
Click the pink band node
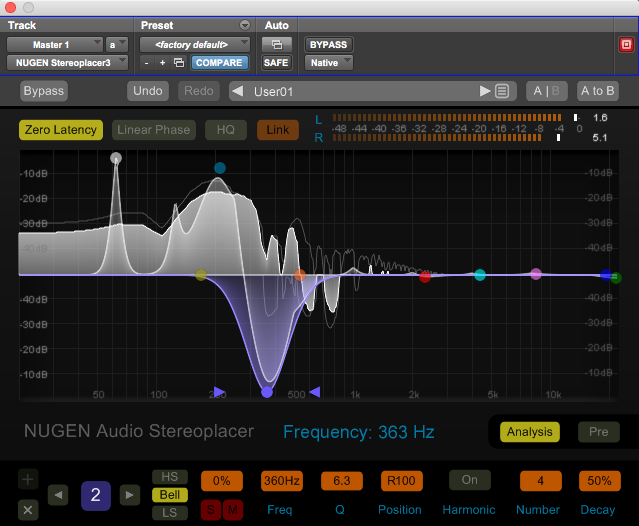coord(536,274)
